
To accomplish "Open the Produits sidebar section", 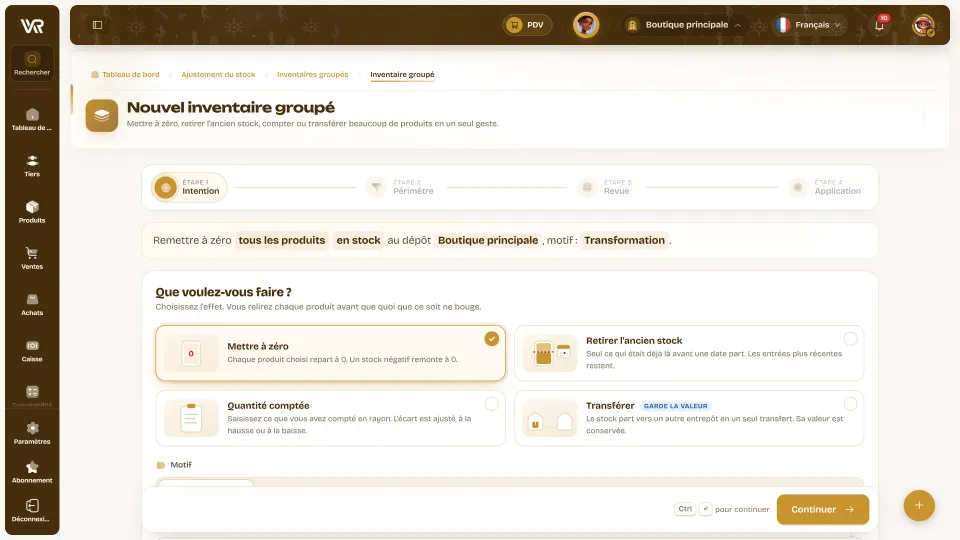I will [x=32, y=212].
